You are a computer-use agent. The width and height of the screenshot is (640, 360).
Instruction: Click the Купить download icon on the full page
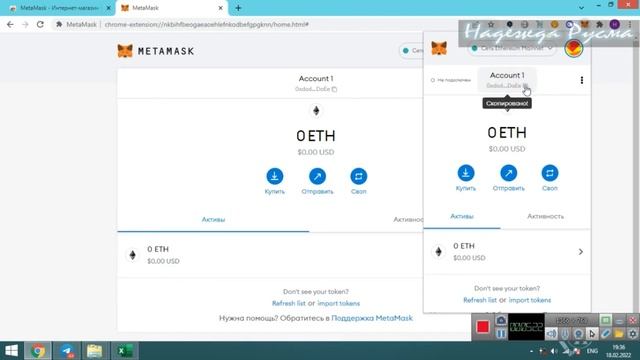click(275, 176)
